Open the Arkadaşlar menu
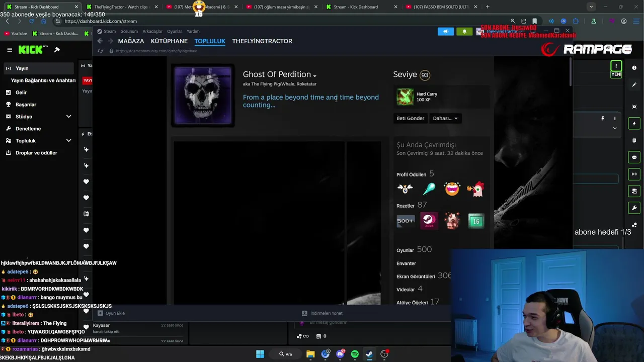644x362 pixels. [152, 31]
